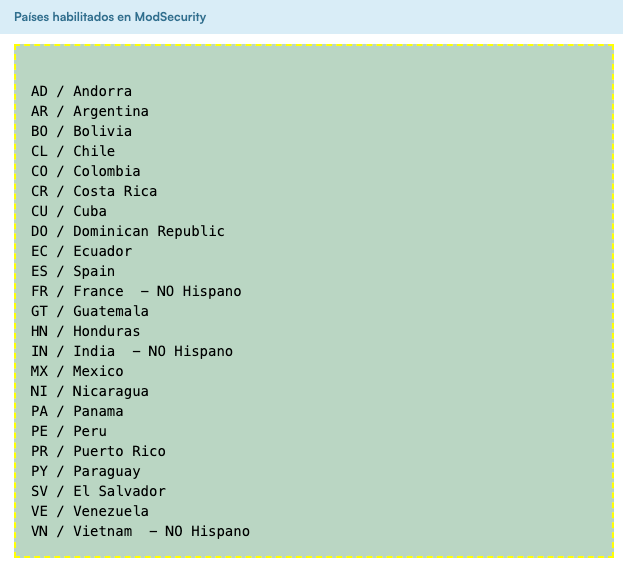
Task: Select the 'AD / Andorra' line
Action: (81, 91)
